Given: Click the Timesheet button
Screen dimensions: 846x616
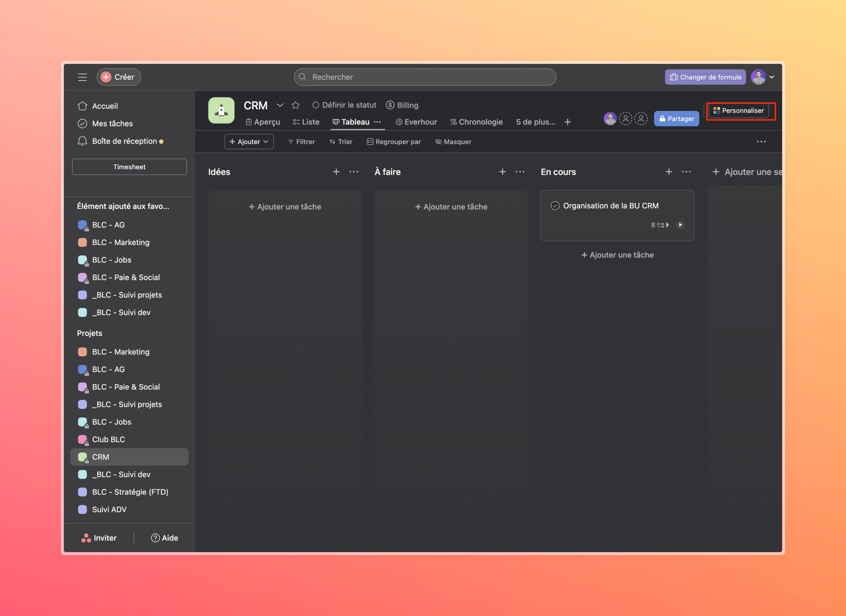Looking at the screenshot, I should 129,167.
